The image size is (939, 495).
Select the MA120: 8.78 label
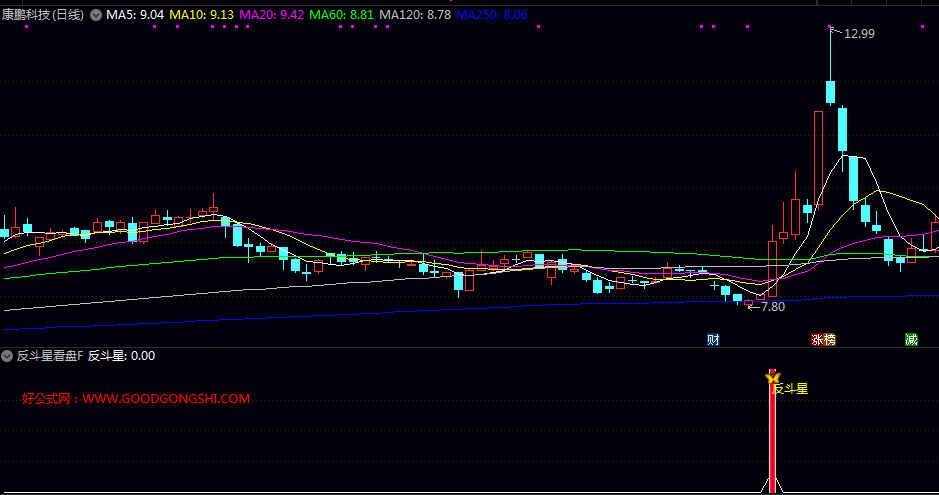coord(415,15)
